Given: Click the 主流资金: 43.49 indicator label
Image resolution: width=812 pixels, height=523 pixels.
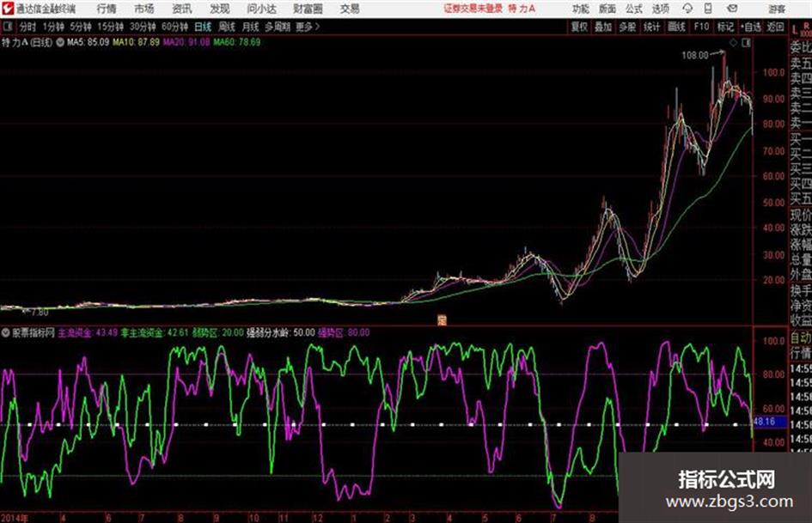Looking at the screenshot, I should (88, 332).
